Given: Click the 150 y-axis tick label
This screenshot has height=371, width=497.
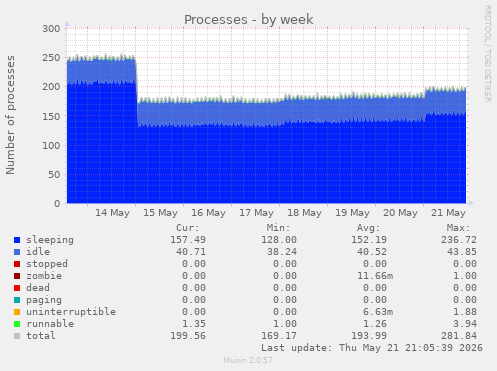Looking at the screenshot, I should (51, 116).
